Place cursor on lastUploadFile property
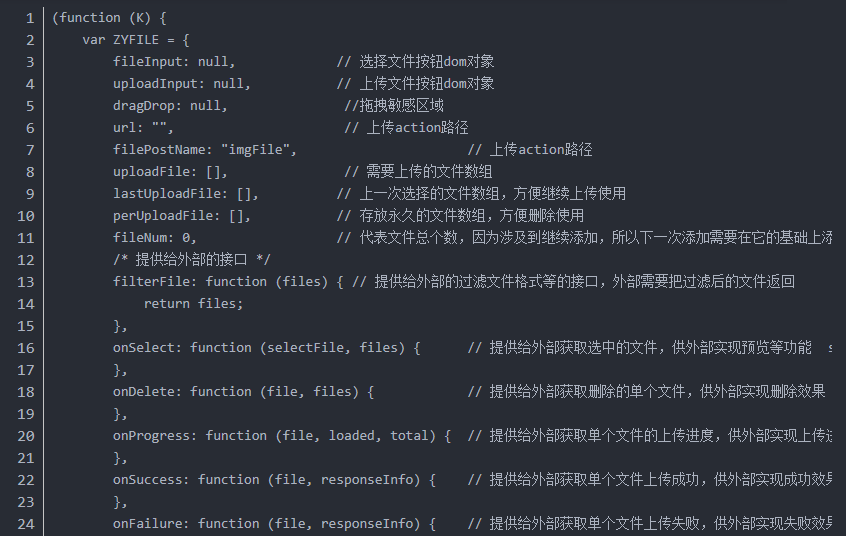The height and width of the screenshot is (536, 846). (x=166, y=194)
